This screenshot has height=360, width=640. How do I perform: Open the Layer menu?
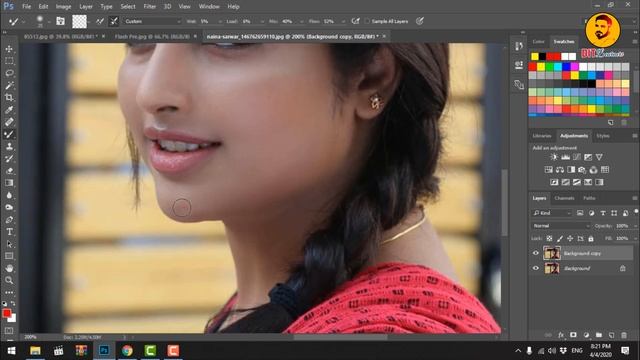[86, 7]
